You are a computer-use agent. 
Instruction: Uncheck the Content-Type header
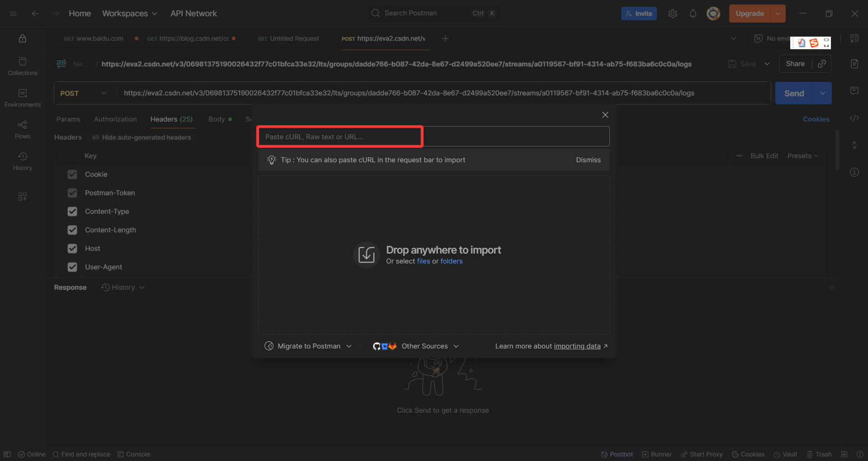pos(72,212)
